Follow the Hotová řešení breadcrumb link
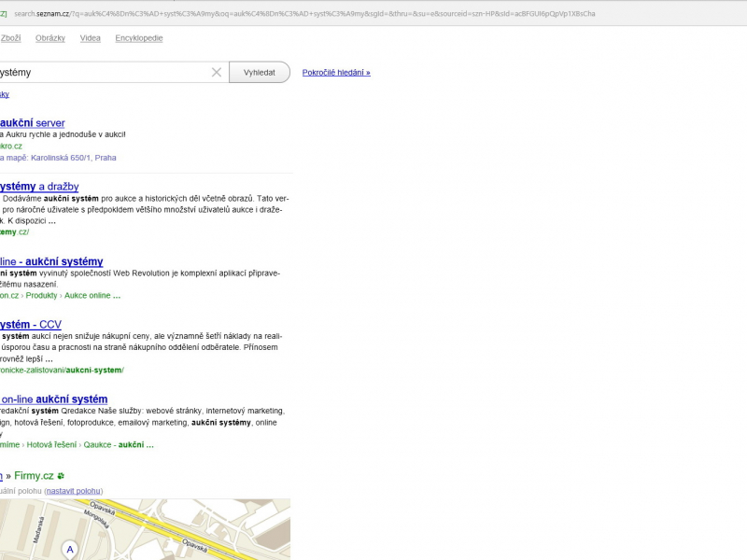 coord(53,445)
